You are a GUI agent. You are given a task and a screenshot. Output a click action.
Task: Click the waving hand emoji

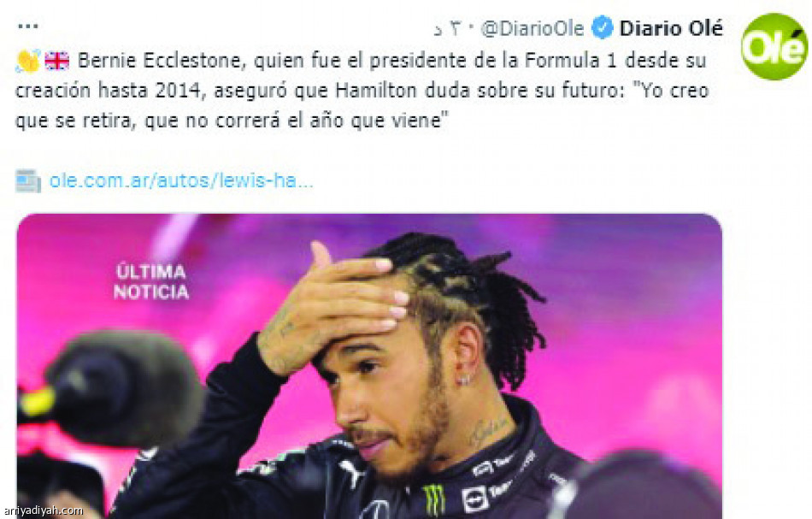click(x=28, y=61)
